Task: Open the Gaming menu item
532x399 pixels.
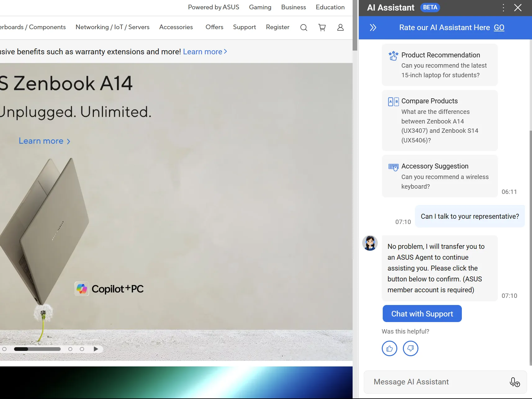Action: (260, 7)
